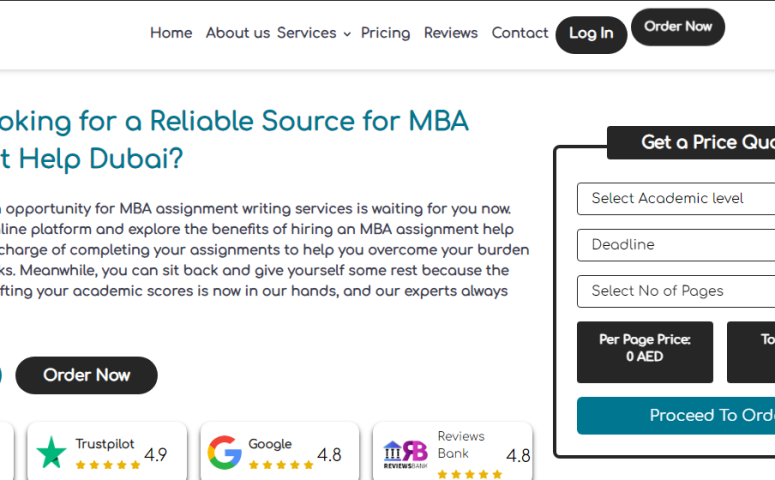Open the Select Academic level dropdown
Image resolution: width=775 pixels, height=480 pixels.
[676, 199]
